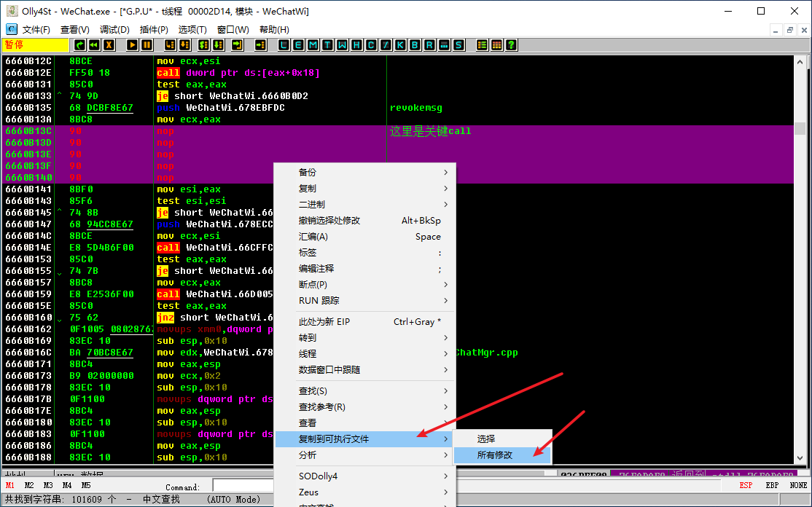Image resolution: width=812 pixels, height=507 pixels.
Task: Open Call stack with K icon
Action: (x=400, y=45)
